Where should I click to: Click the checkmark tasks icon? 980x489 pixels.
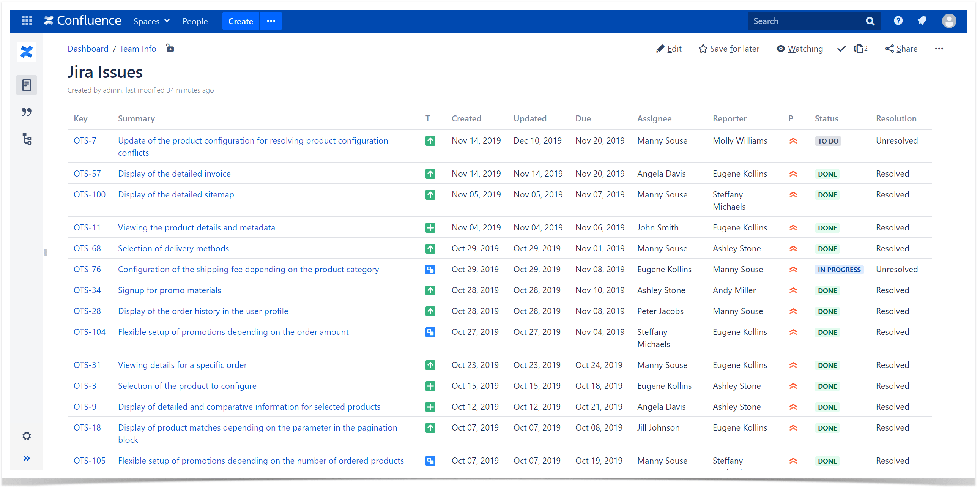pos(841,49)
